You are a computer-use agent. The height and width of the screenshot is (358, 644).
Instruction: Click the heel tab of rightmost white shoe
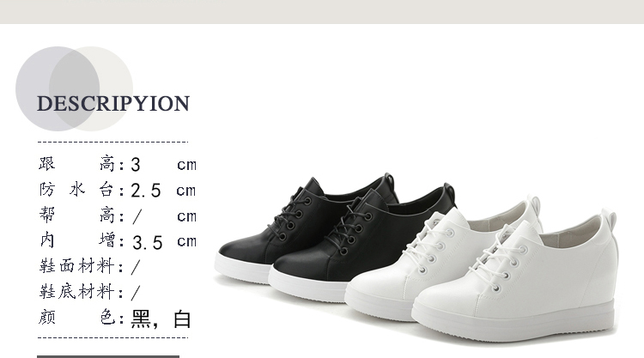click(609, 219)
